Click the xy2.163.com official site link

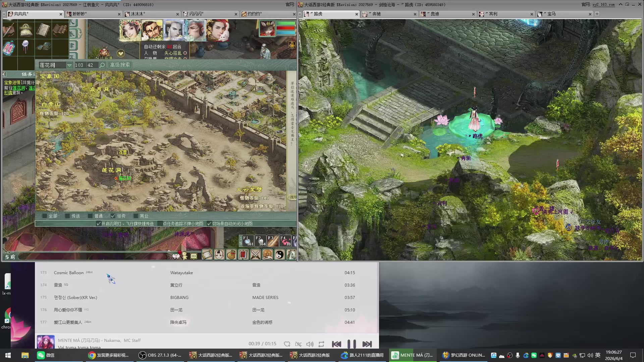(603, 5)
